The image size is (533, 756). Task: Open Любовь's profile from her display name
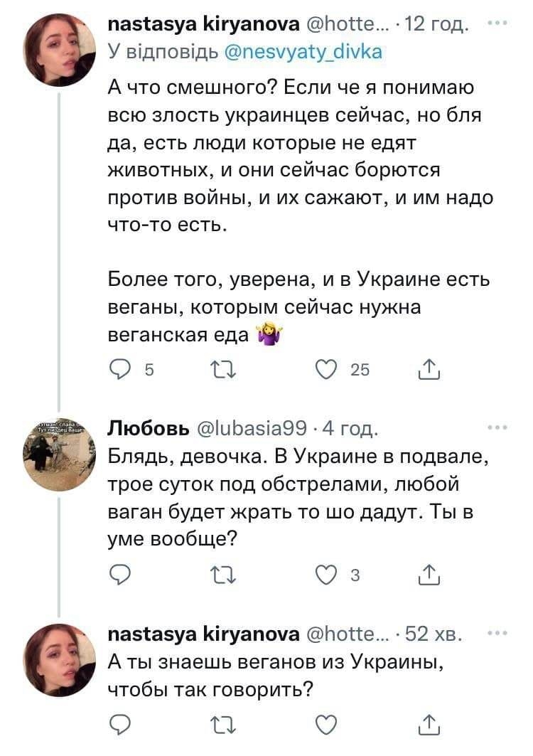click(148, 428)
